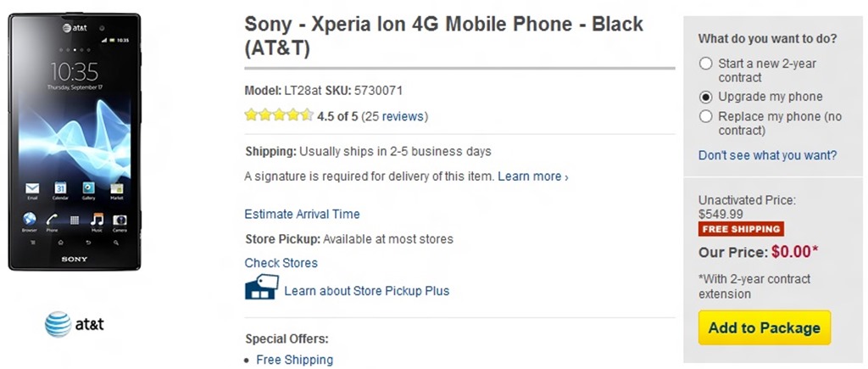
Task: Tap the Browser icon on phone screen
Action: tap(30, 220)
